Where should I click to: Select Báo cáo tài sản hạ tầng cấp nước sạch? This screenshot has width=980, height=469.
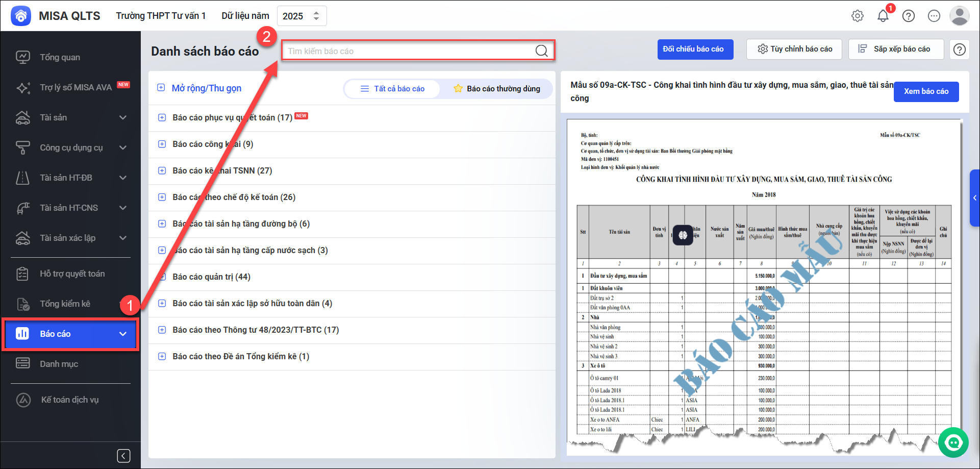click(352, 251)
